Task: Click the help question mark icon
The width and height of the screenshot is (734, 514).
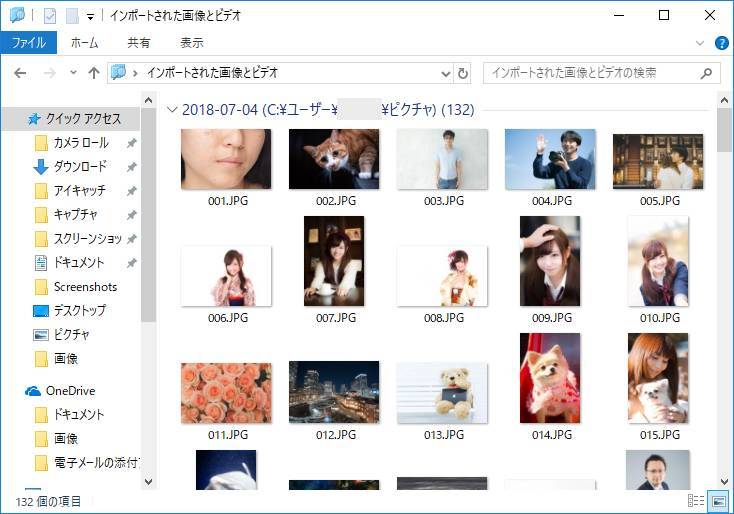Action: tap(721, 43)
